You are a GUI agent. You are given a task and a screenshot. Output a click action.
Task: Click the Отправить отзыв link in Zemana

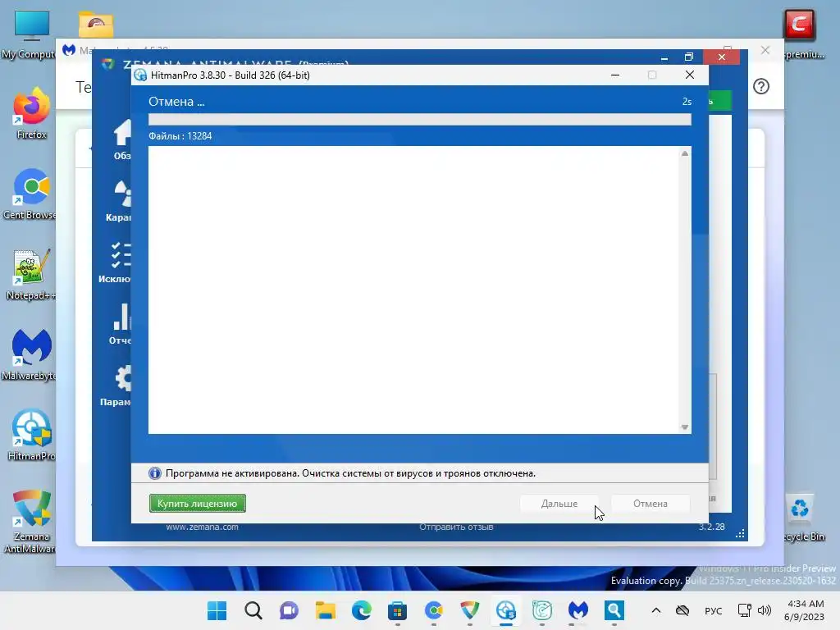(456, 527)
